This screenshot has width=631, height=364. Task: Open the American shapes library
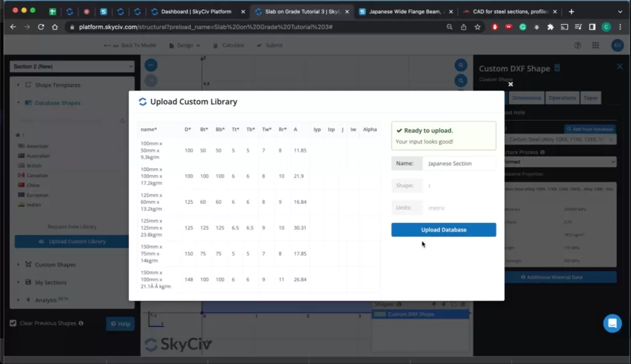37,146
